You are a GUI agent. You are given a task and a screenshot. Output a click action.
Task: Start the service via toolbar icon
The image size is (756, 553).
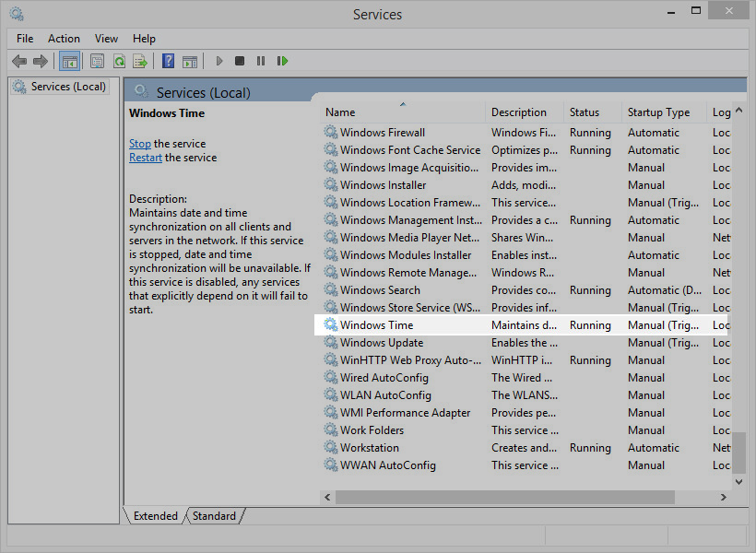pyautogui.click(x=219, y=61)
